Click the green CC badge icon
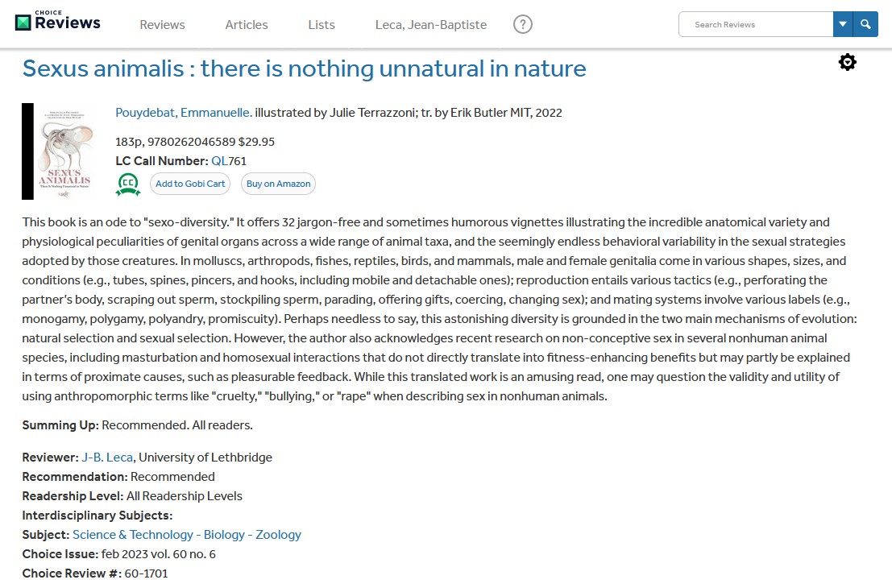The width and height of the screenshot is (892, 588). (x=128, y=184)
